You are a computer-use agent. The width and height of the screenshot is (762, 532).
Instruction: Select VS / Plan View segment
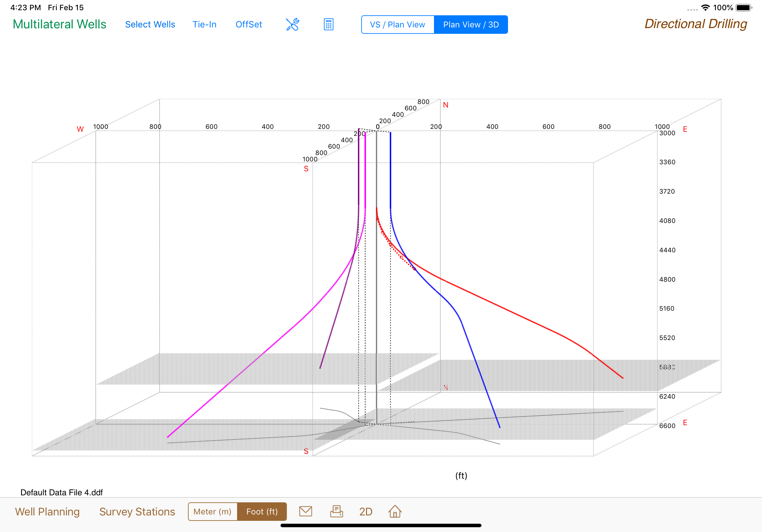click(397, 25)
